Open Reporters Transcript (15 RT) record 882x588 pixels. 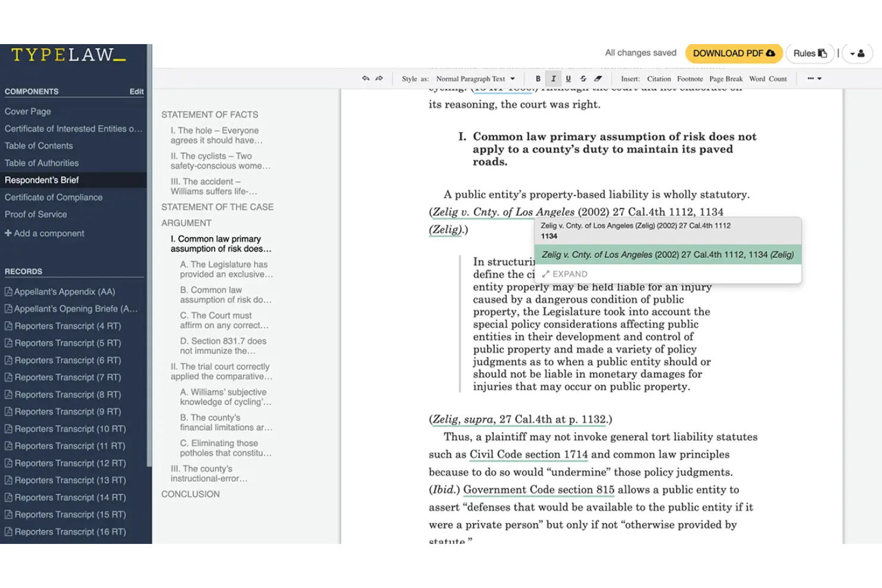(65, 515)
